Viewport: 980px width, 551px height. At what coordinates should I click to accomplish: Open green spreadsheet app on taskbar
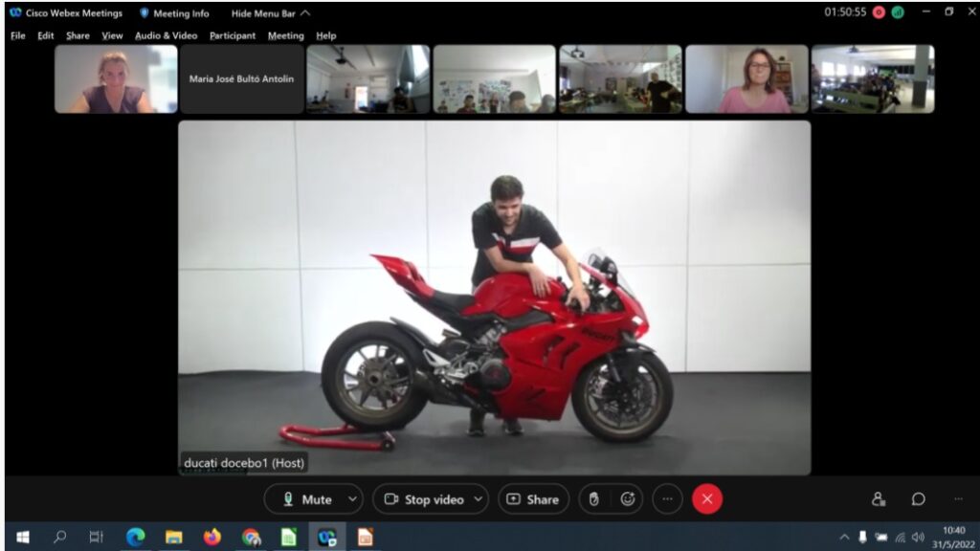[289, 537]
